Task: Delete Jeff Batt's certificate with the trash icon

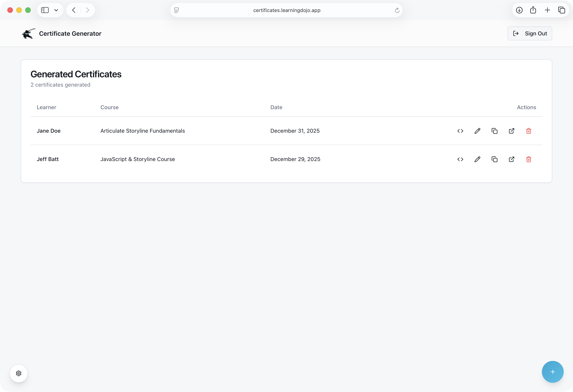Action: point(529,159)
